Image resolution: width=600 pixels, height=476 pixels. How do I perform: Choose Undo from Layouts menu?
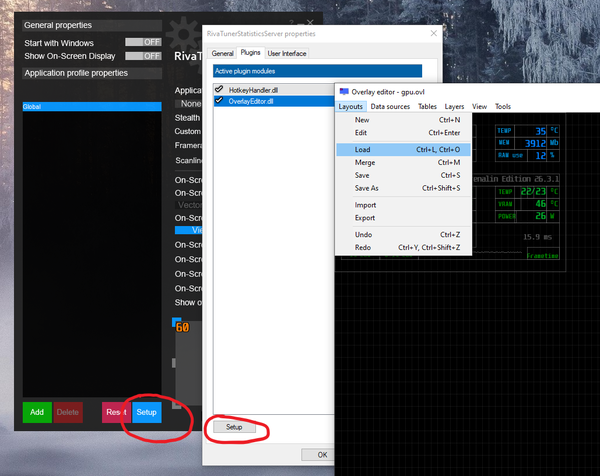click(403, 235)
